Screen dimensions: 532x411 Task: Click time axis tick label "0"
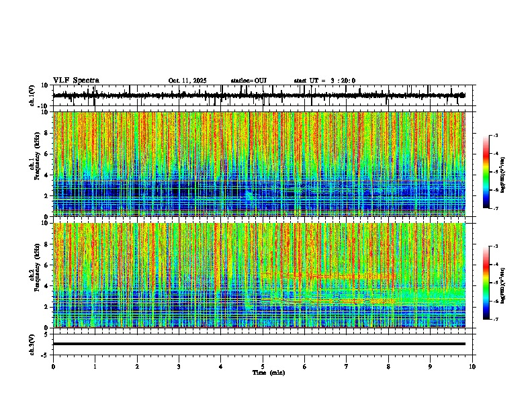point(53,367)
